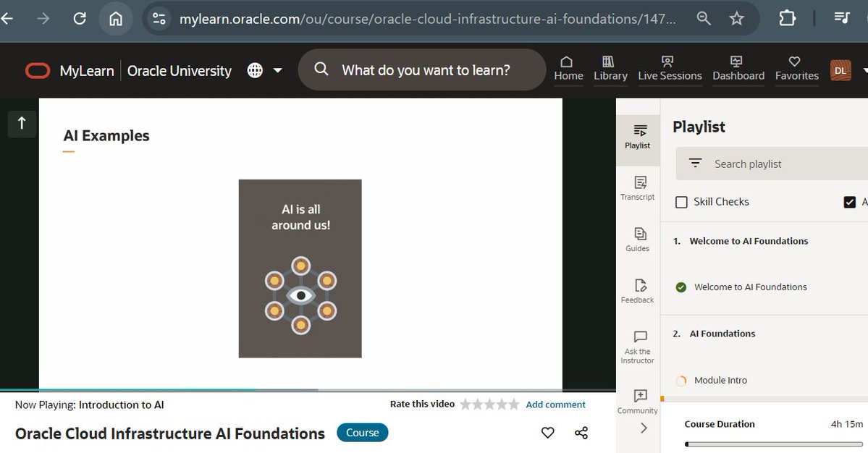Open Ask the Instructor side panel tab

[x=638, y=347]
